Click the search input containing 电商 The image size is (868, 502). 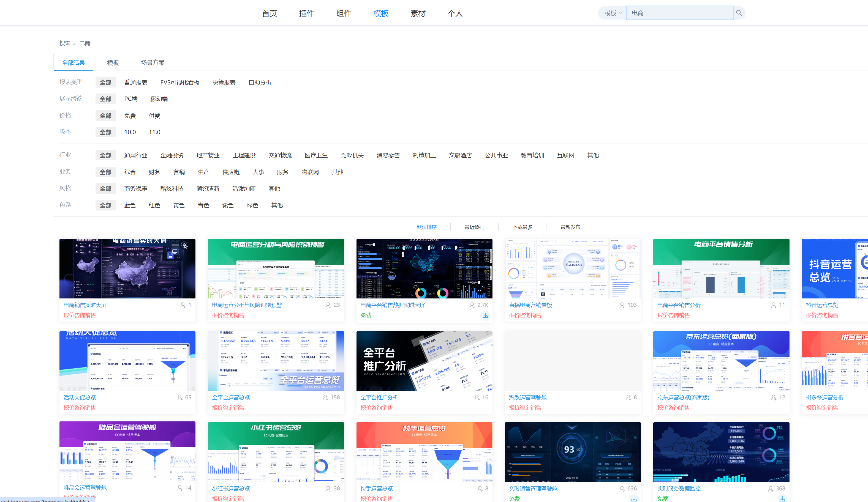[x=680, y=13]
